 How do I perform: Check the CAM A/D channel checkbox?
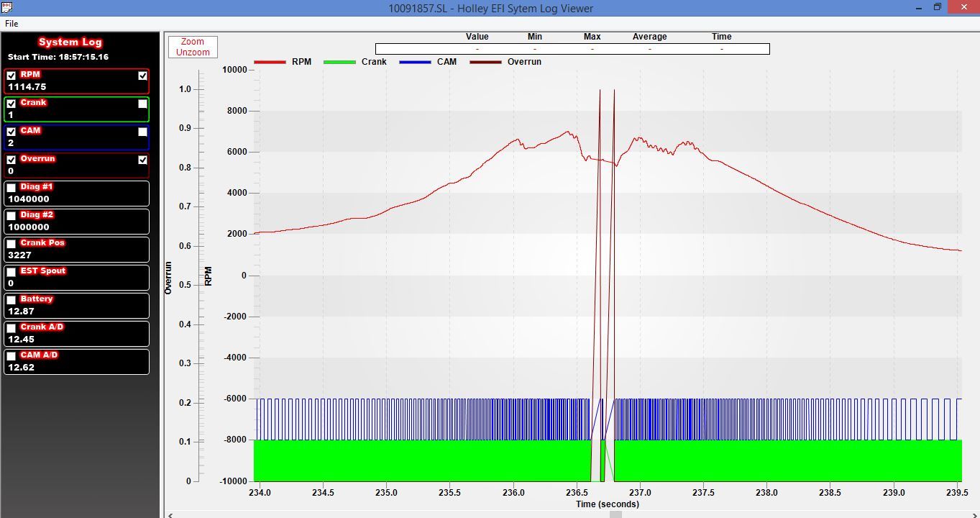point(12,356)
